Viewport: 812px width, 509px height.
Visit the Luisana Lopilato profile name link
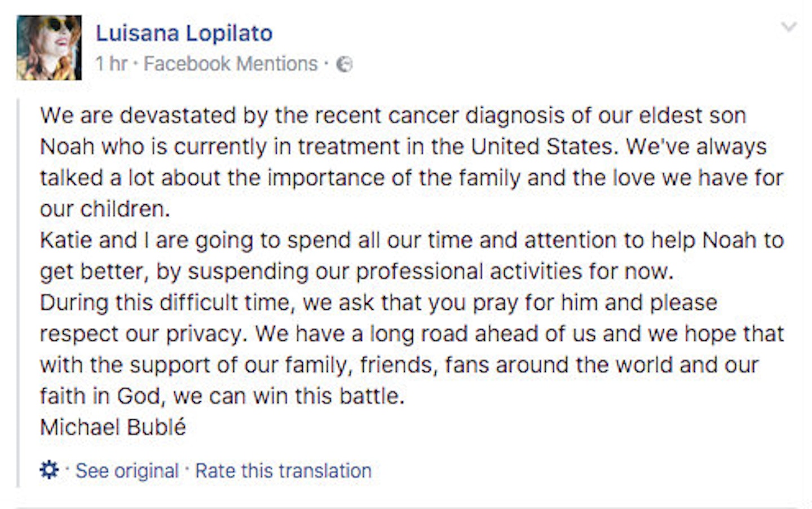click(x=184, y=33)
